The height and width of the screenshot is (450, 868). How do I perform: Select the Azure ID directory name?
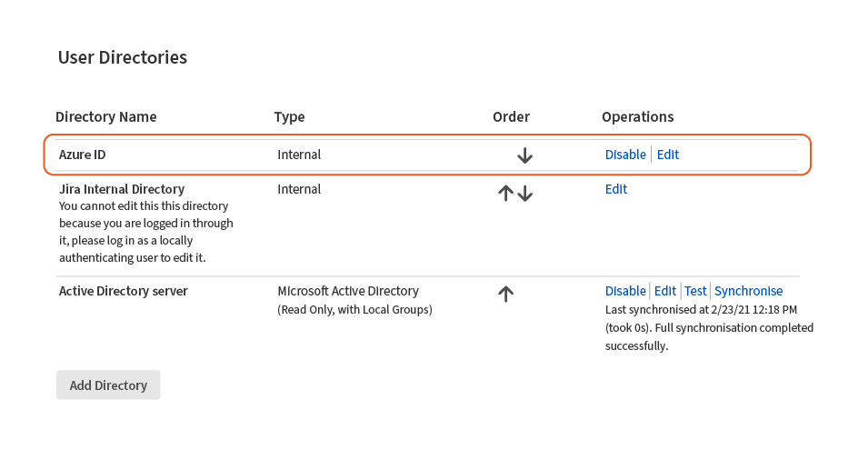(x=83, y=155)
